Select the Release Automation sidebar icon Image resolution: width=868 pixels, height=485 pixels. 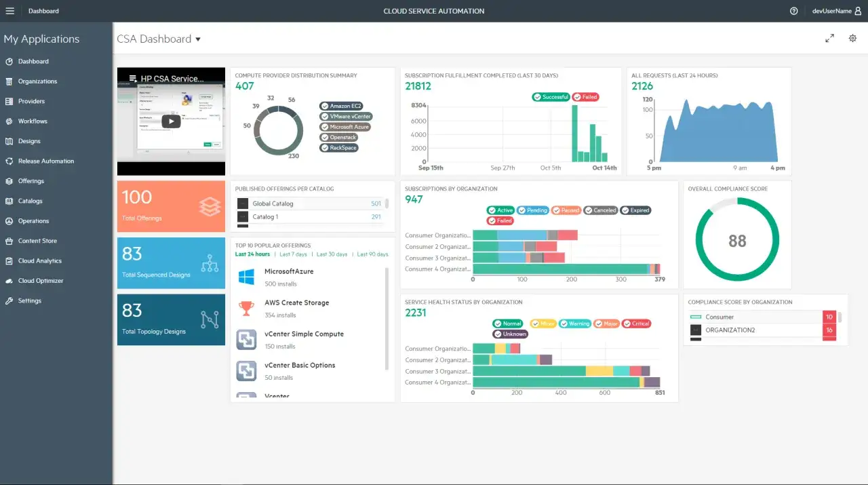coord(9,161)
